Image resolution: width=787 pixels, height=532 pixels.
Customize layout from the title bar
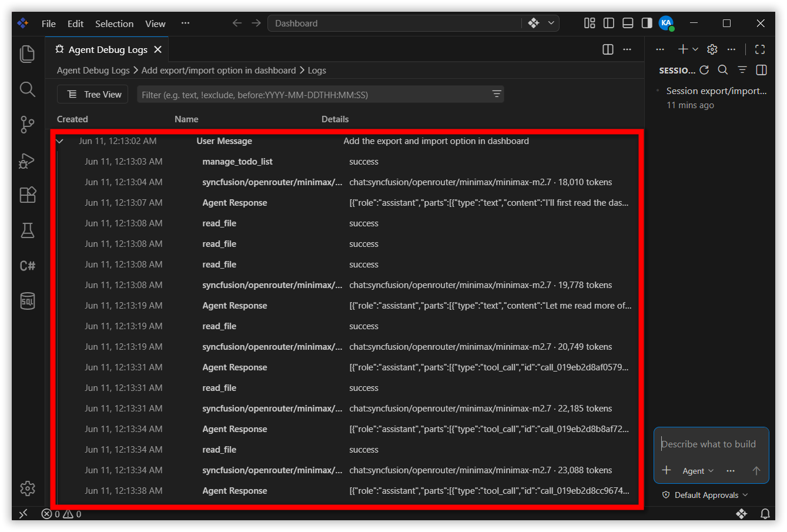click(590, 23)
